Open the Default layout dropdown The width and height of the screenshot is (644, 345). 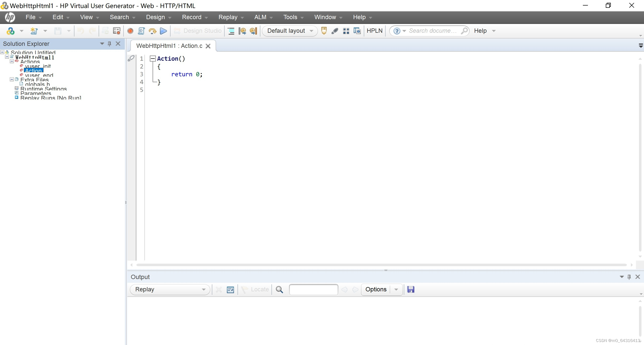[x=290, y=31]
